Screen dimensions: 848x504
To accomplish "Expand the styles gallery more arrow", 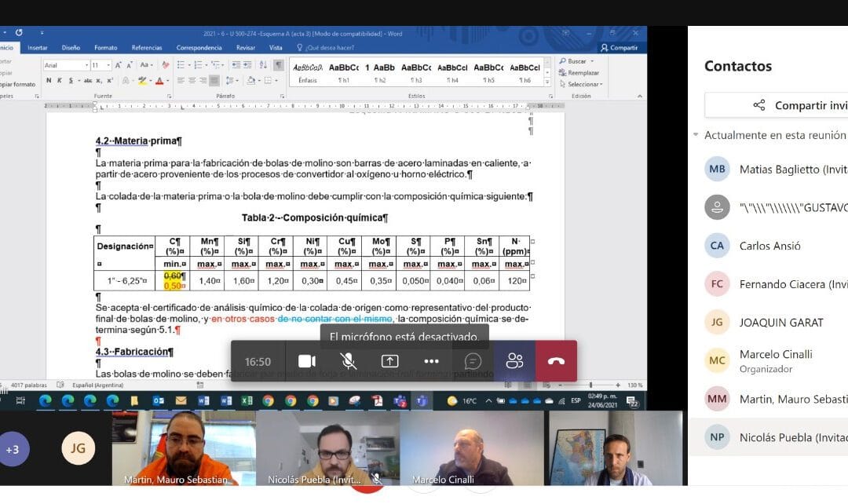I will [547, 82].
